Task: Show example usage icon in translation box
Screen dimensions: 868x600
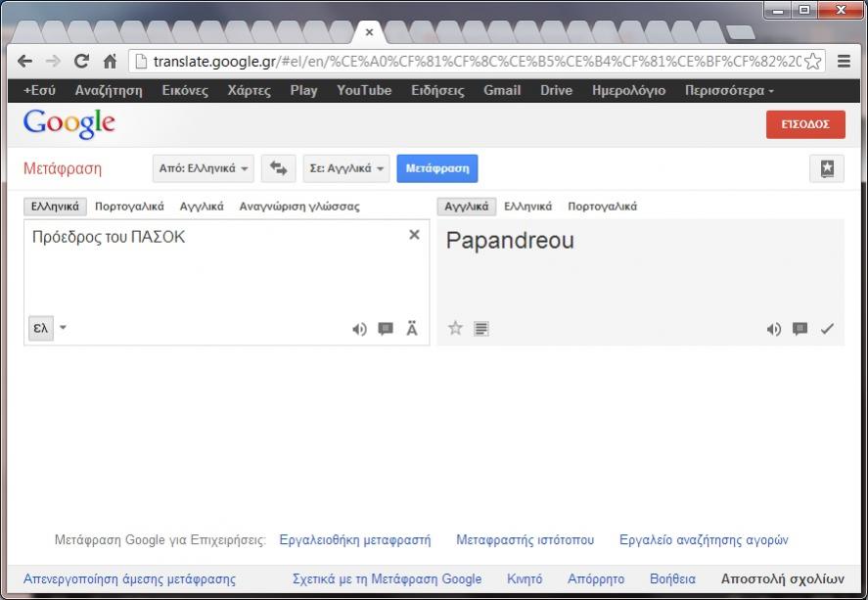Action: pos(799,329)
